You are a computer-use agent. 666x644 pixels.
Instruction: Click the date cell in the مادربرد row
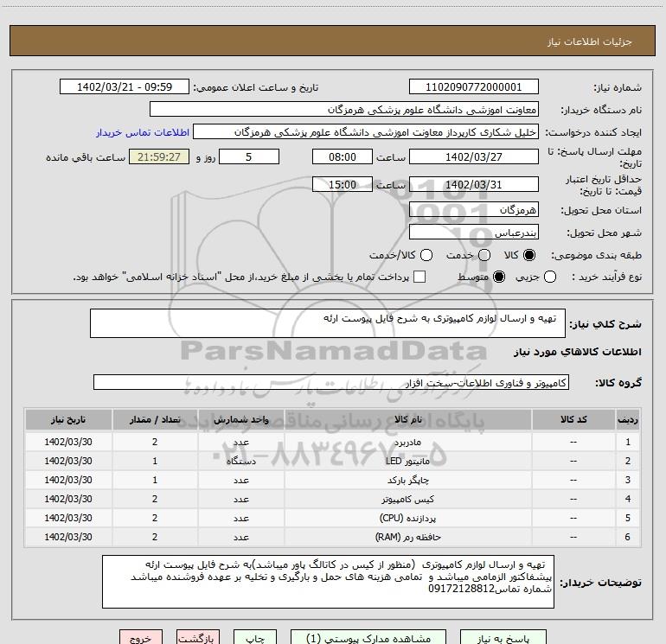point(68,442)
